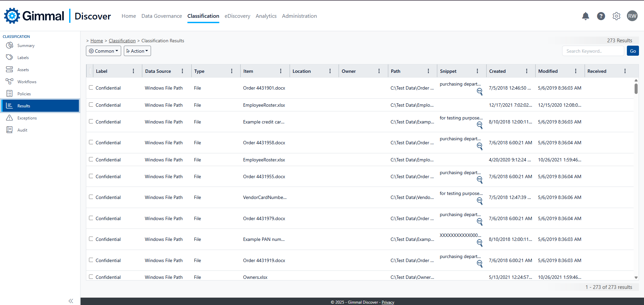Switch to the eDiscovery tab
The width and height of the screenshot is (644, 305).
(x=237, y=16)
